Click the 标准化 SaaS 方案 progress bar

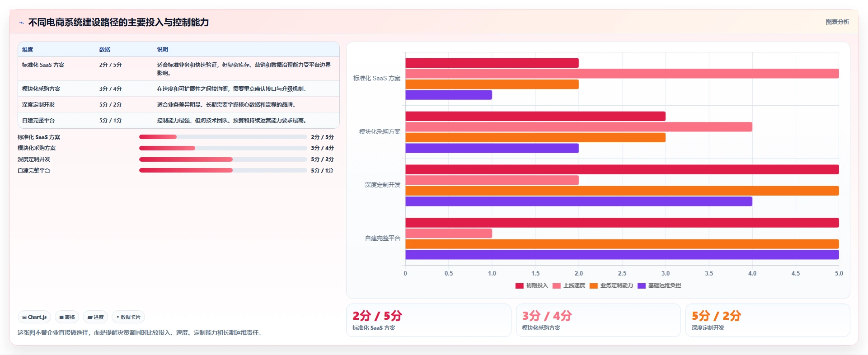click(223, 137)
